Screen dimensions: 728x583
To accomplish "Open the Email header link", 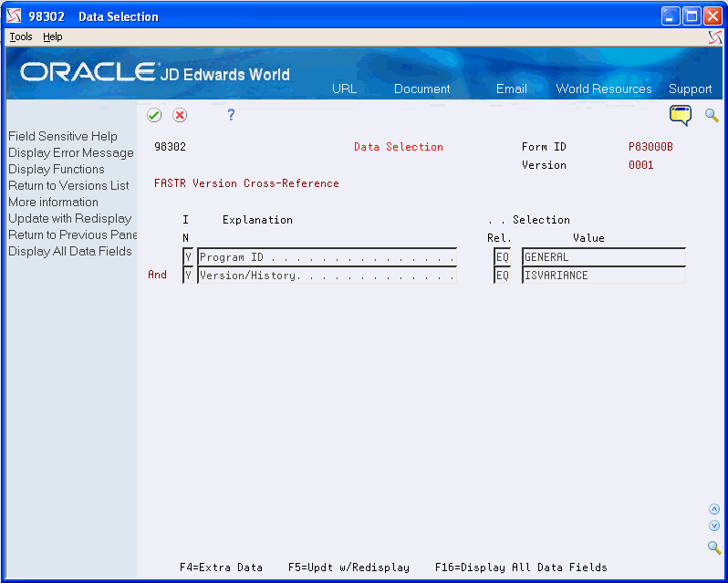I will click(512, 88).
